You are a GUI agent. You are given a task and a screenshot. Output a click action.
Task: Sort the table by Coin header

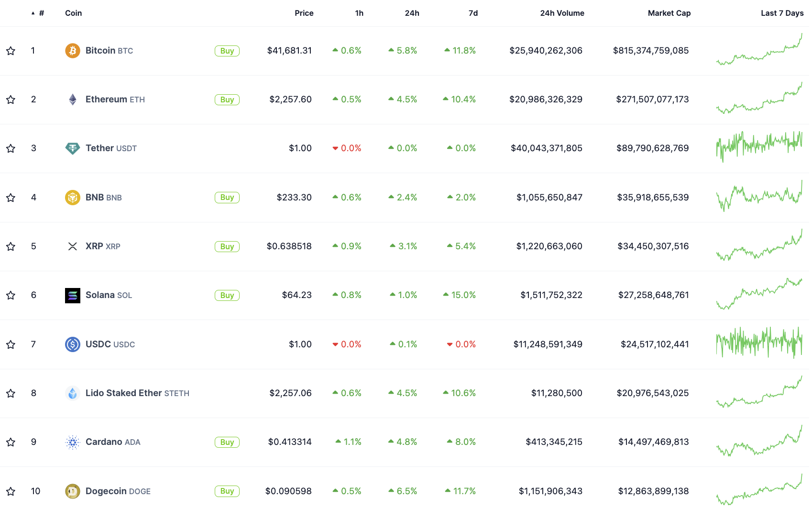(74, 13)
